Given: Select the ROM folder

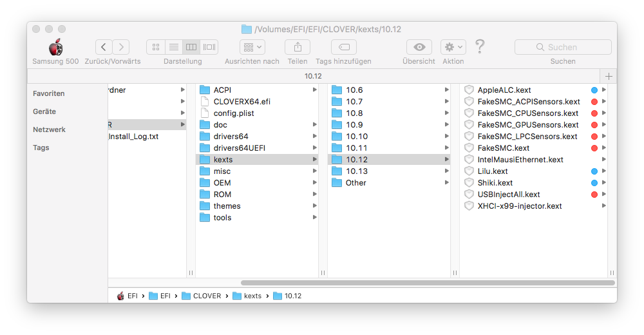Looking at the screenshot, I should tap(258, 194).
